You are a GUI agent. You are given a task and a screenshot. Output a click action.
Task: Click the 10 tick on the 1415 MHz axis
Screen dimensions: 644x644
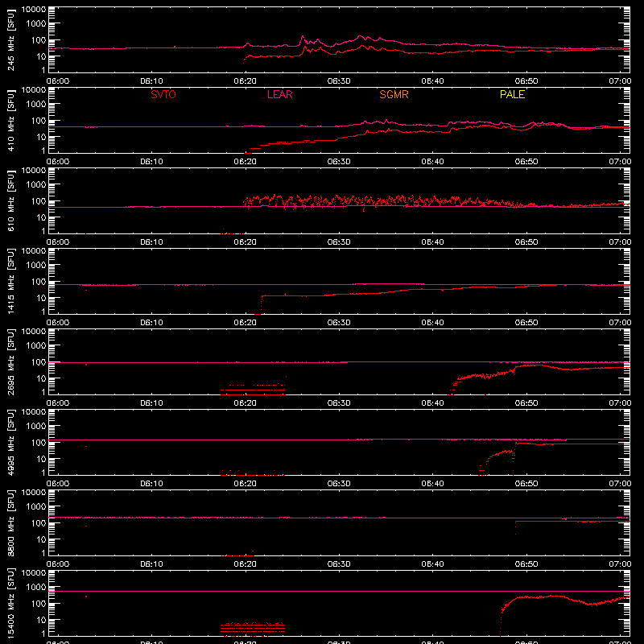42,298
